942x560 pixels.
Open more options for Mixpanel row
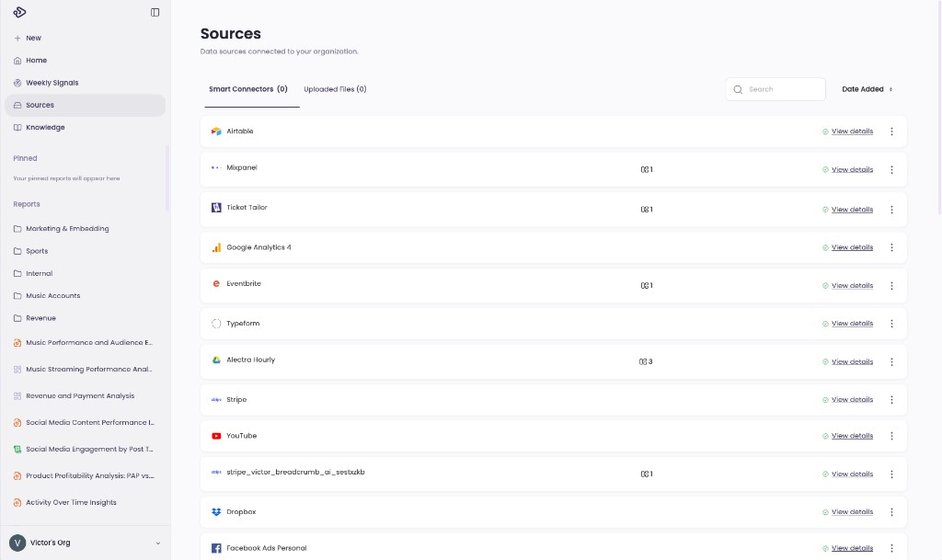pyautogui.click(x=891, y=170)
